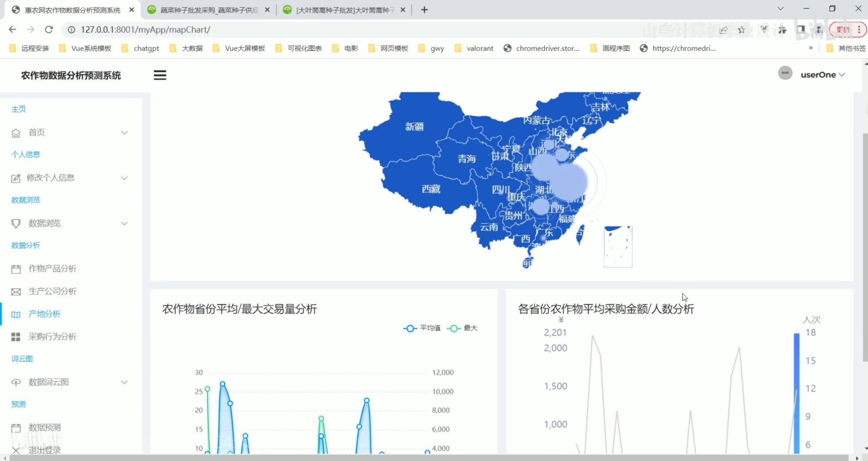Open the 数据预测 sidebar link
Viewport: 868px width, 461px height.
coord(44,427)
